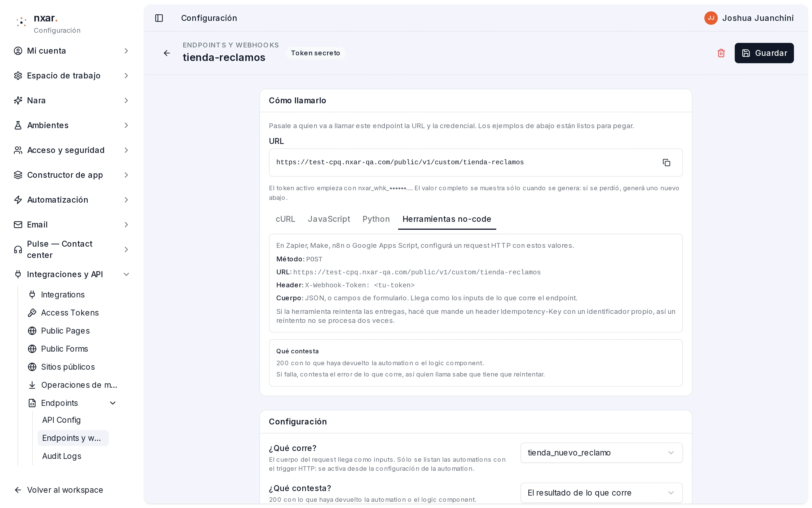
Task: Click the Sitios públicos globe icon
Action: coord(32,367)
